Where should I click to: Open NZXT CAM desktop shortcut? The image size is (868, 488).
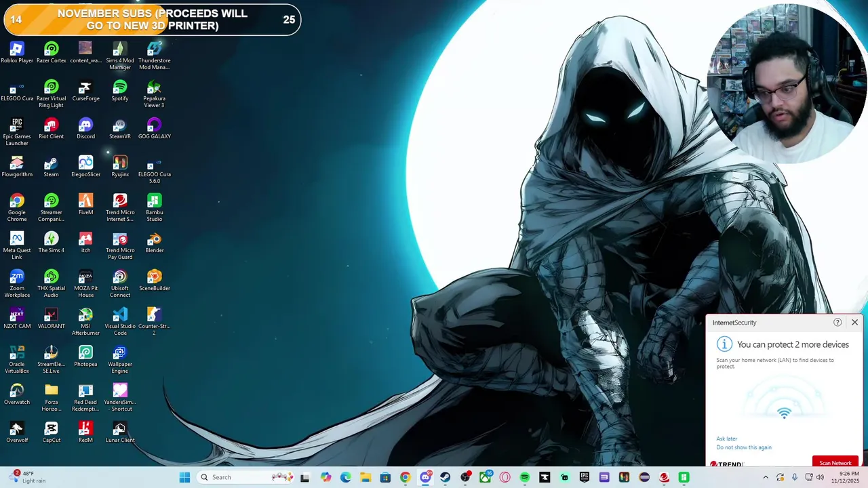tap(17, 319)
